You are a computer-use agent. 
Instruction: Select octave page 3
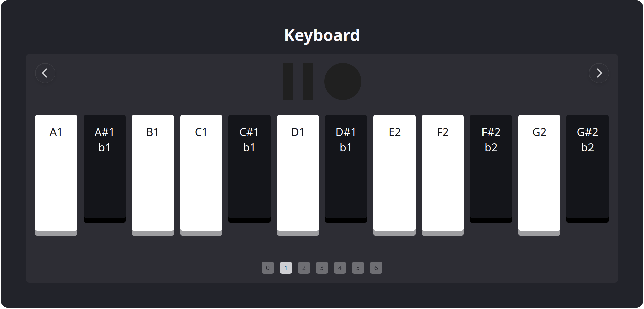click(x=322, y=268)
